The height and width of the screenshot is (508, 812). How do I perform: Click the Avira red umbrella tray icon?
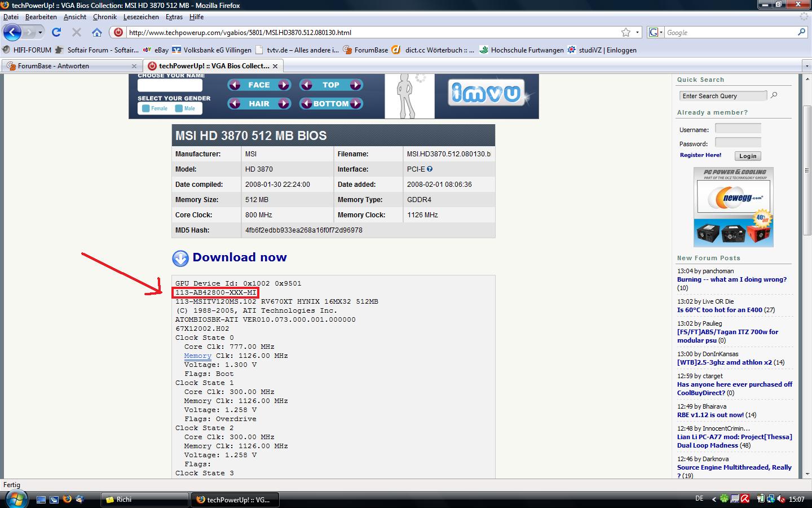tap(745, 499)
